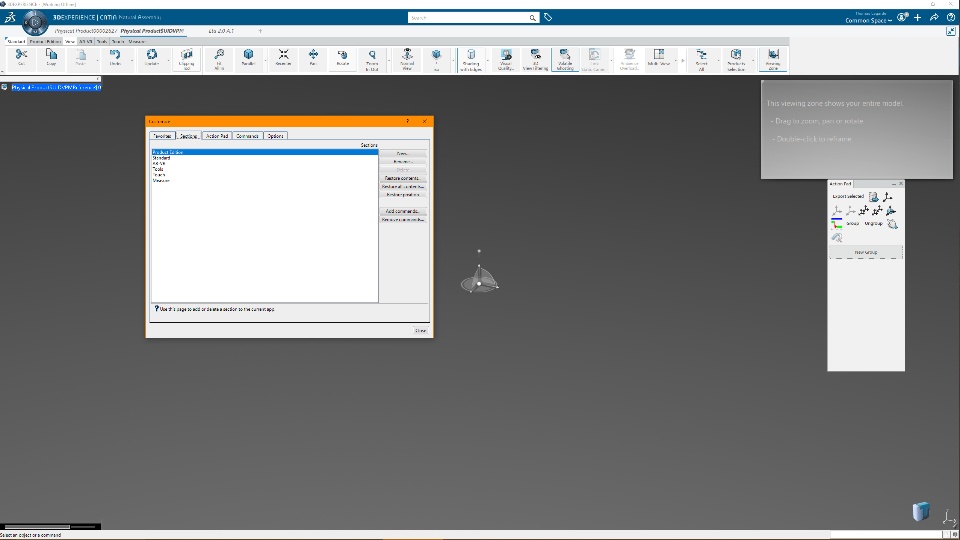This screenshot has width=960, height=540.
Task: Open 3D View Filtering tool
Action: (535, 59)
